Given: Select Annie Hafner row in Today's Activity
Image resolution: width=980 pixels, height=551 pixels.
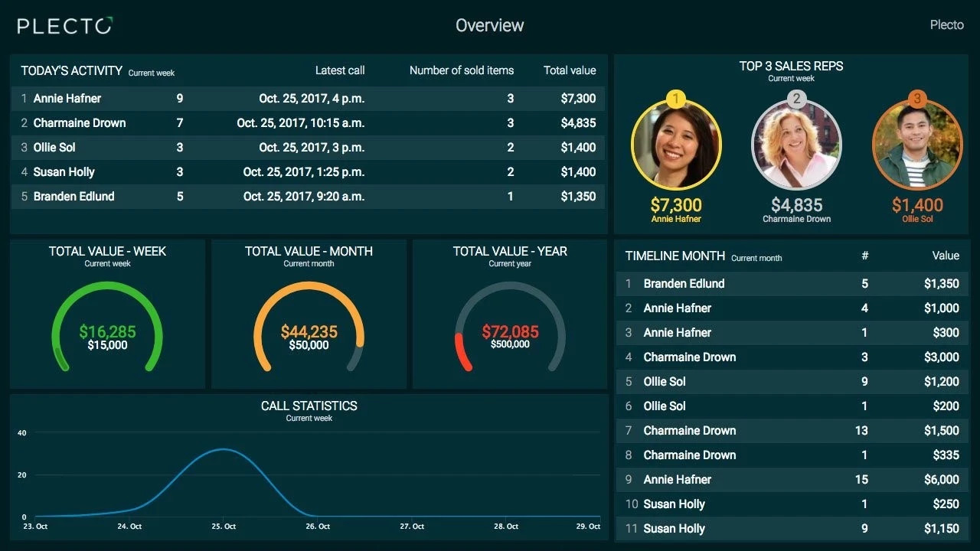Looking at the screenshot, I should point(308,98).
